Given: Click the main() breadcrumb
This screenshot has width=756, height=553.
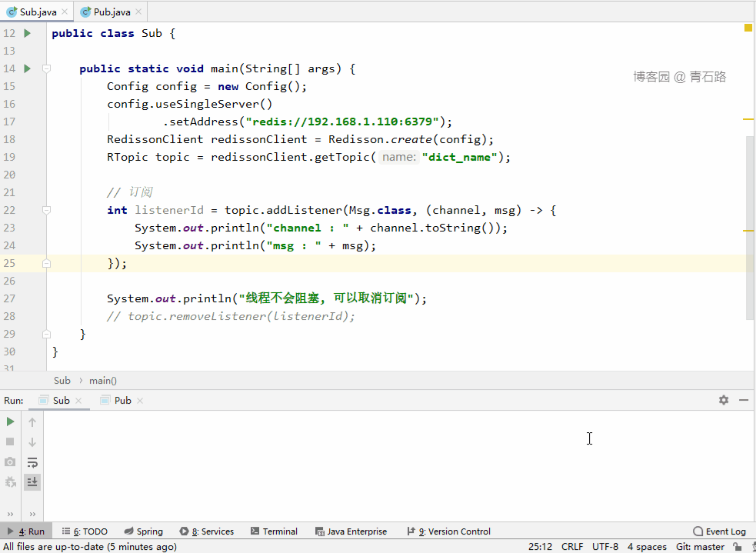Looking at the screenshot, I should (103, 381).
